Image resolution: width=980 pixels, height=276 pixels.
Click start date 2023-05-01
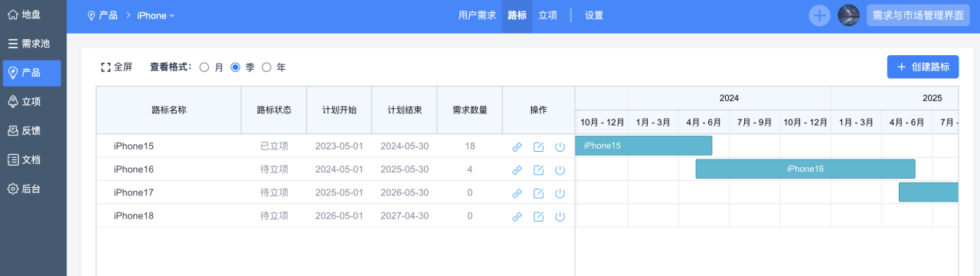pyautogui.click(x=339, y=146)
